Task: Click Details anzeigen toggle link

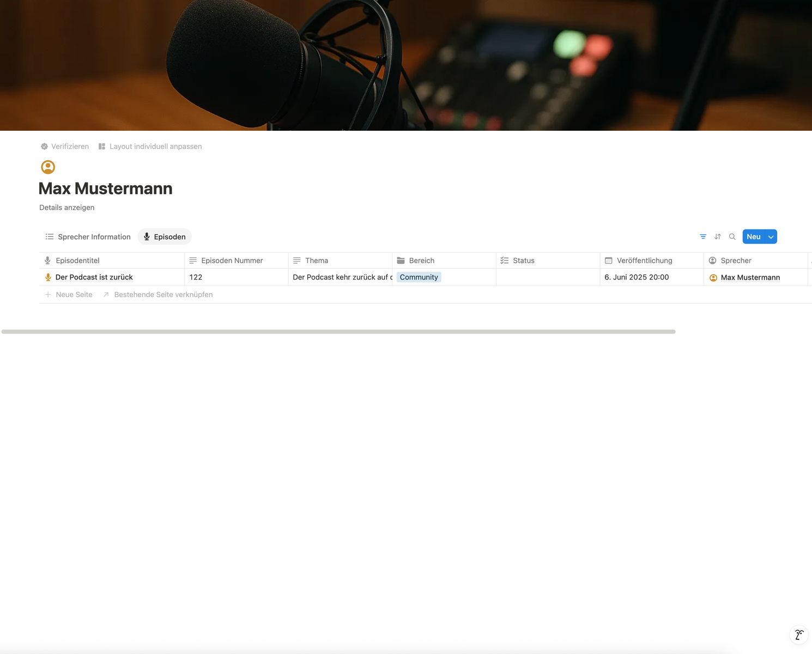Action: 66,208
